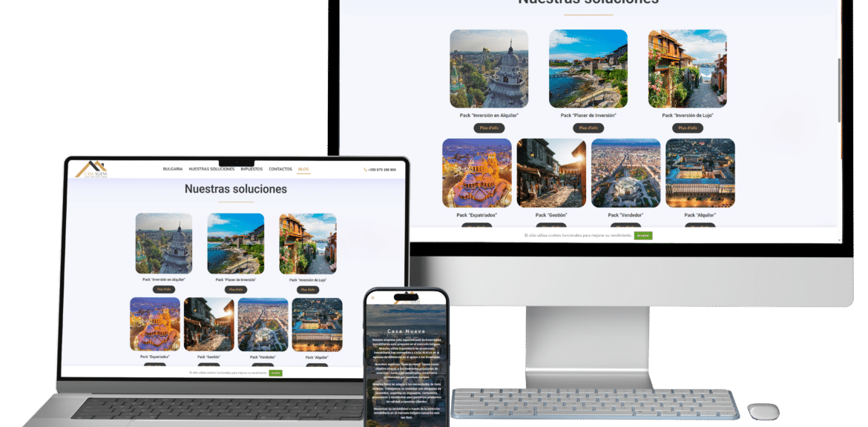The image size is (868, 427).
Task: Accept cookies on the laptop screen
Action: point(276,373)
